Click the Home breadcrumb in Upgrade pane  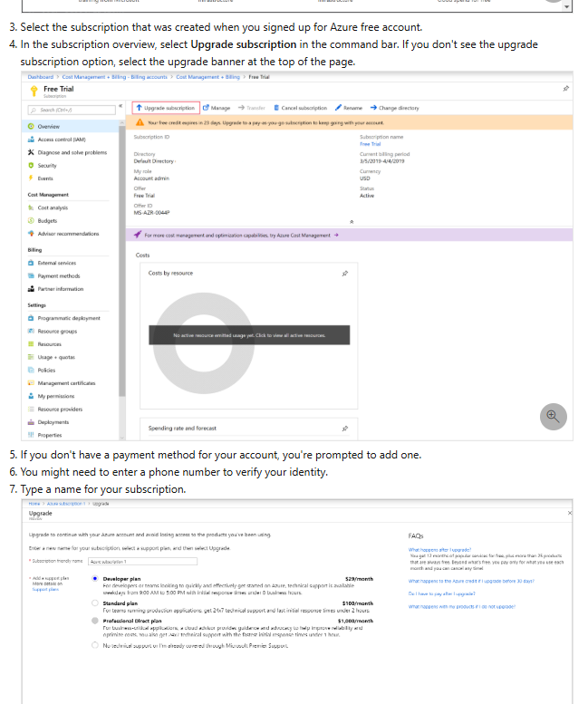(x=34, y=504)
